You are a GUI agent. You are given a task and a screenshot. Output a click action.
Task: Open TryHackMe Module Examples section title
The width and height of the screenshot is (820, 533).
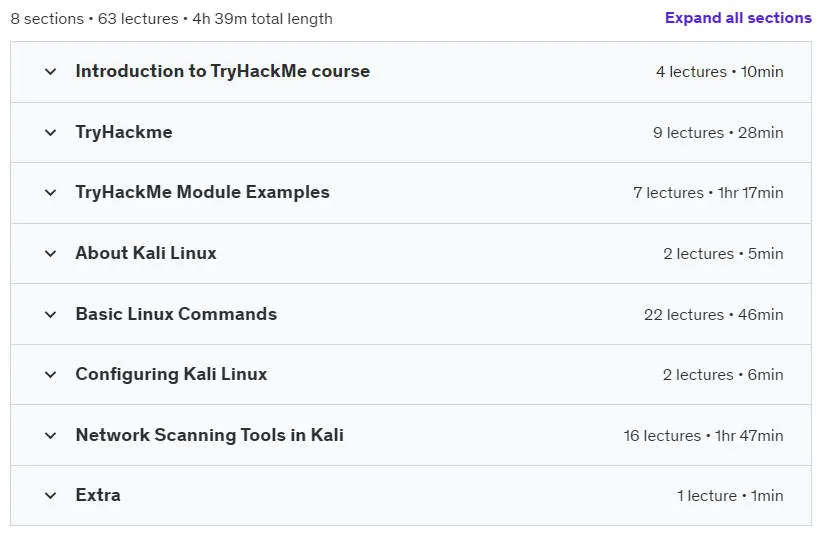(202, 192)
